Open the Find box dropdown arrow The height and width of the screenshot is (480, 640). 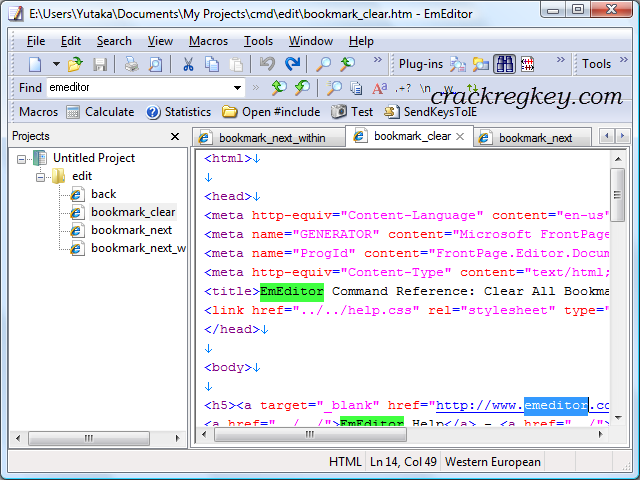[x=237, y=88]
